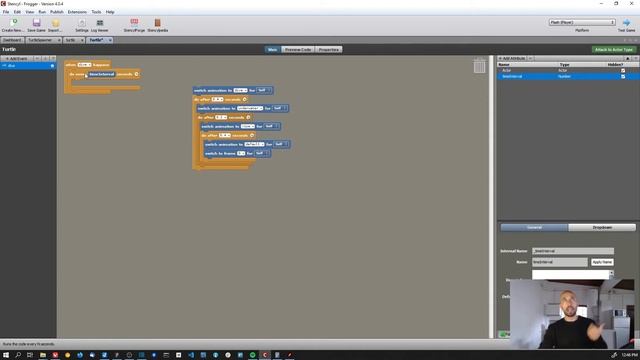Screen dimensions: 640x360
Task: Click the timeInterval pill in the do every block
Action: tap(102, 74)
